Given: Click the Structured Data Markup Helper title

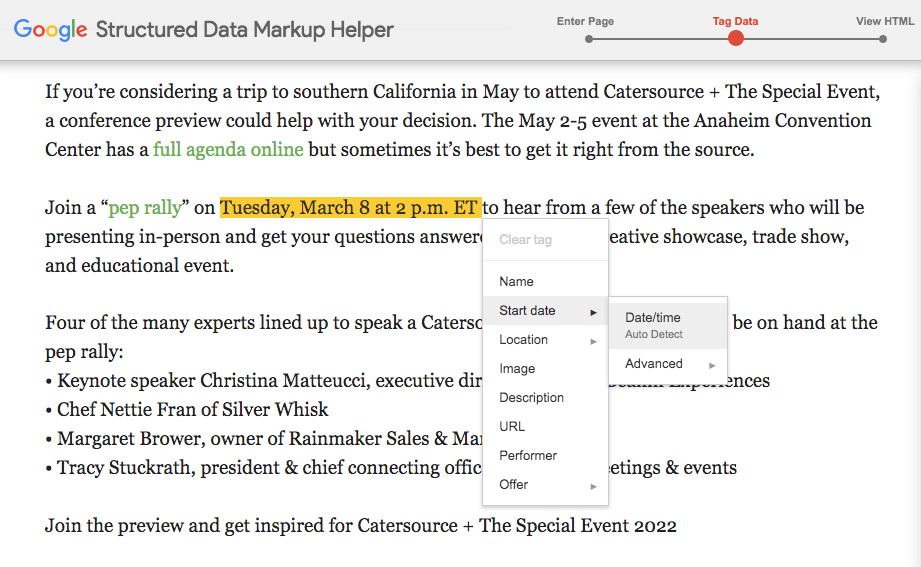Looking at the screenshot, I should click(x=244, y=30).
